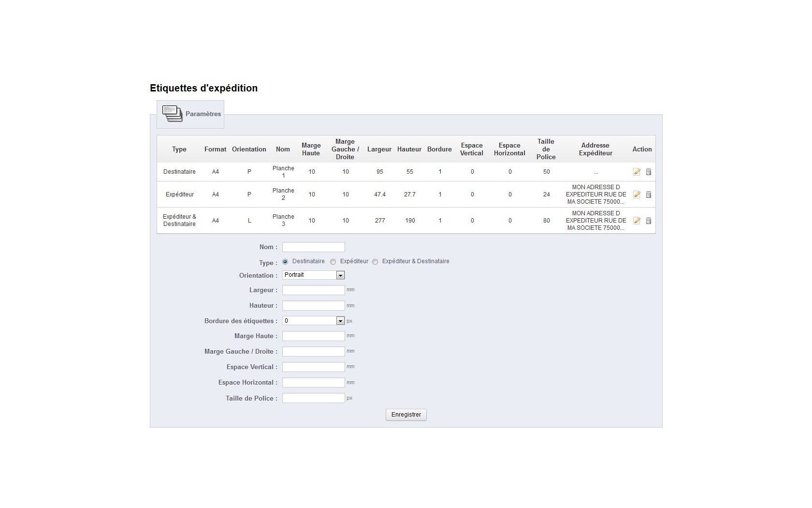Delete the Planche 3 label row
812x508 pixels.
coord(649,221)
